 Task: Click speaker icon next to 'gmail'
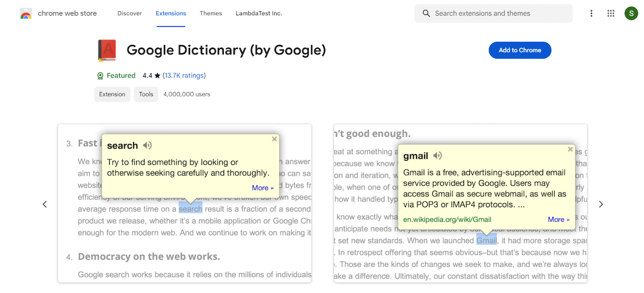tap(438, 155)
